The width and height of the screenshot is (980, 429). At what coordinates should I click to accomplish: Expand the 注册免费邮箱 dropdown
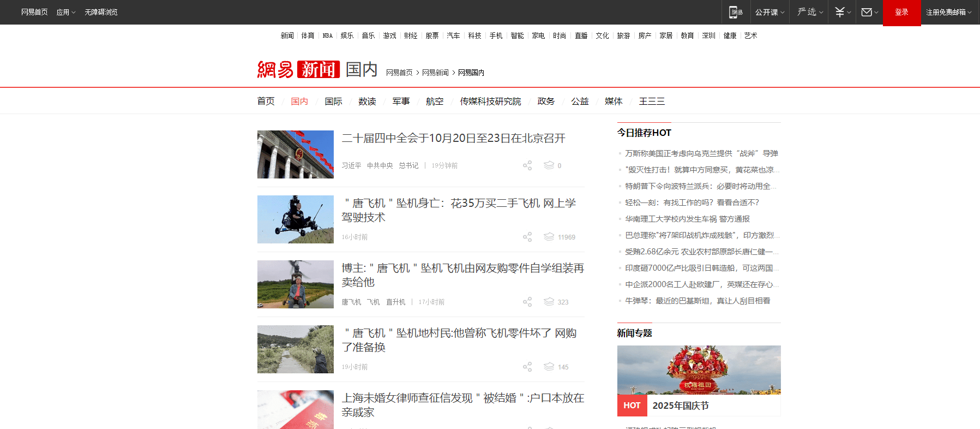948,12
